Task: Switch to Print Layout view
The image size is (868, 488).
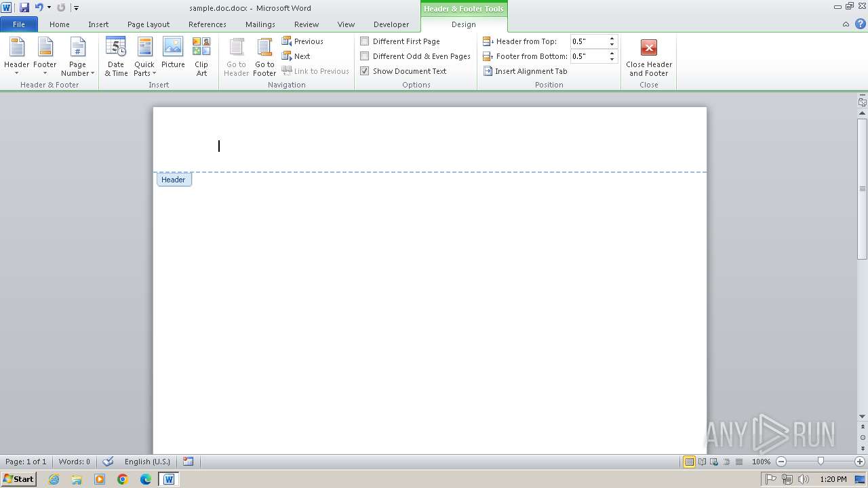Action: (689, 462)
